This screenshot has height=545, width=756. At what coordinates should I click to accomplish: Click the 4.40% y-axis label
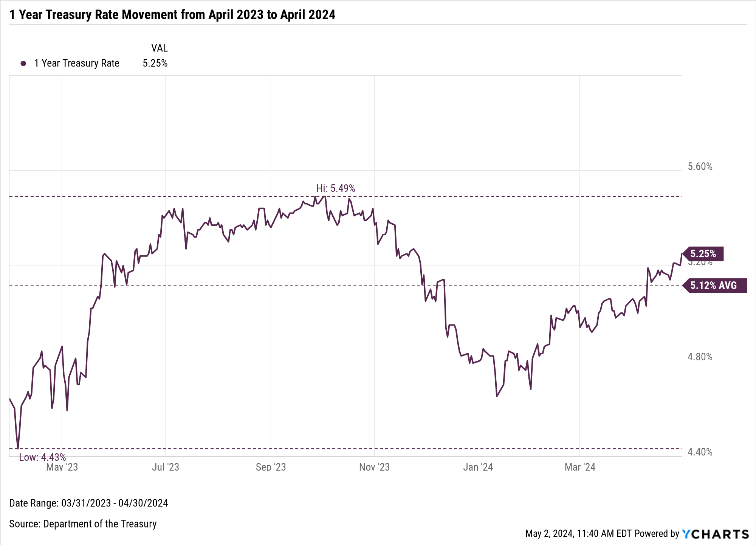[700, 452]
